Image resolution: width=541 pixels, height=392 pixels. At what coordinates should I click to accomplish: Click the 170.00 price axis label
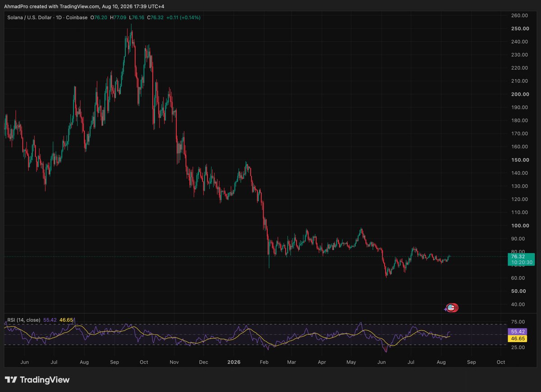[x=519, y=133]
